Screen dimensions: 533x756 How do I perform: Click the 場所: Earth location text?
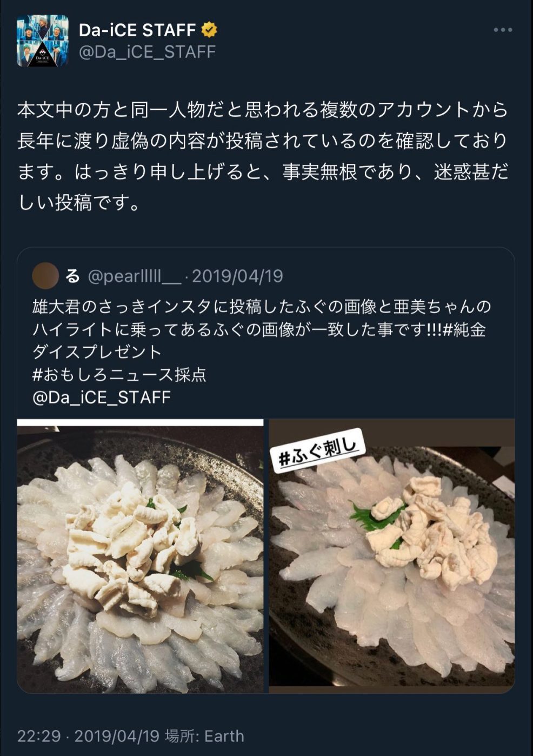point(205,736)
